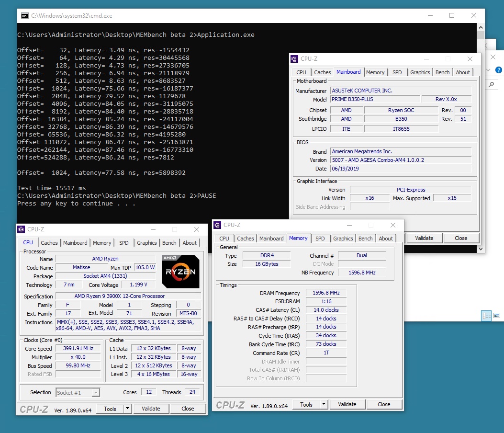Image resolution: width=504 pixels, height=433 pixels.
Task: Open Mainboard tab in CPU window
Action: (75, 243)
